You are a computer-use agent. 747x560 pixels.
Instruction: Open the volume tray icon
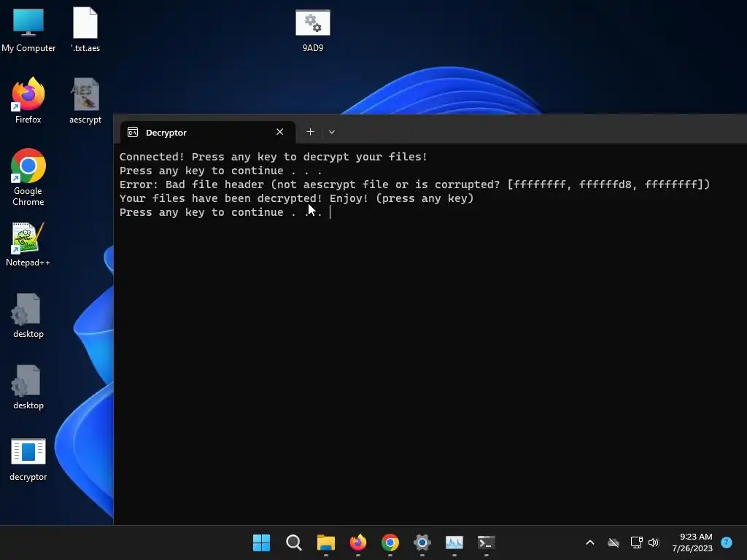click(654, 542)
